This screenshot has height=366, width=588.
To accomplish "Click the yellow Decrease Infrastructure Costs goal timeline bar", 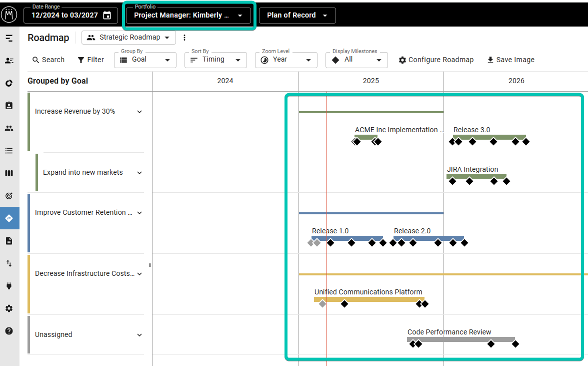I will [x=443, y=274].
